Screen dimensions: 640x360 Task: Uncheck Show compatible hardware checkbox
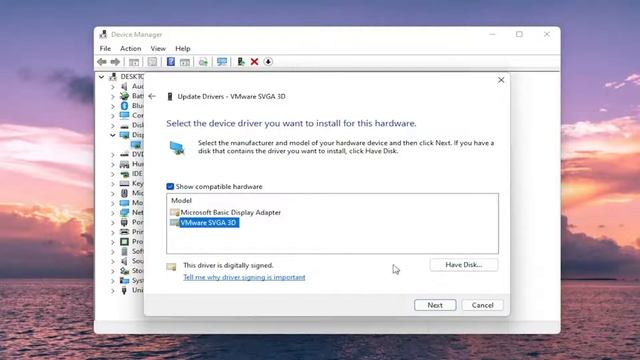pyautogui.click(x=170, y=187)
